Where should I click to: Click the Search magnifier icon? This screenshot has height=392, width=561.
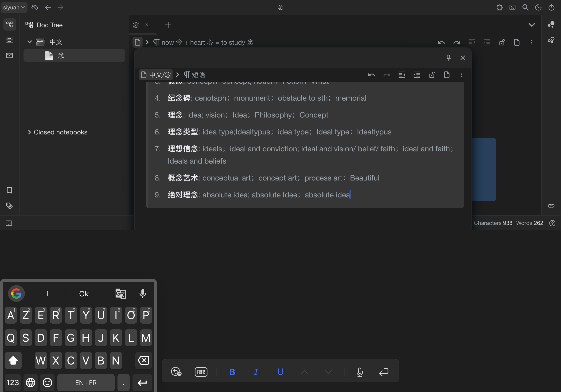(525, 7)
